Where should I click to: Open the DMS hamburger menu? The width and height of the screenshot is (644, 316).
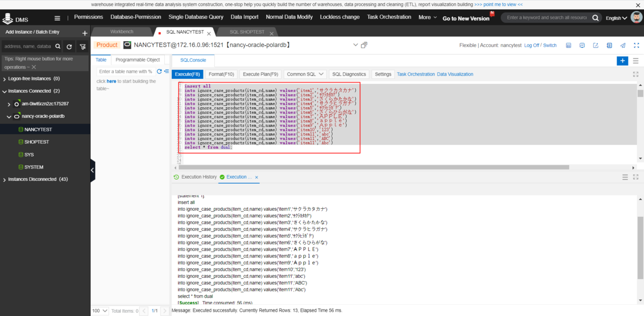click(x=57, y=18)
